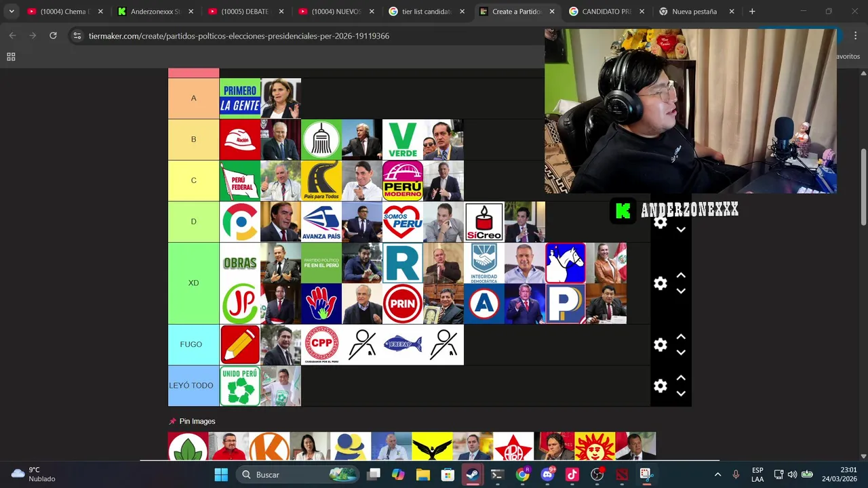Select the Perú Federal flag logo
This screenshot has height=488, width=868.
240,181
